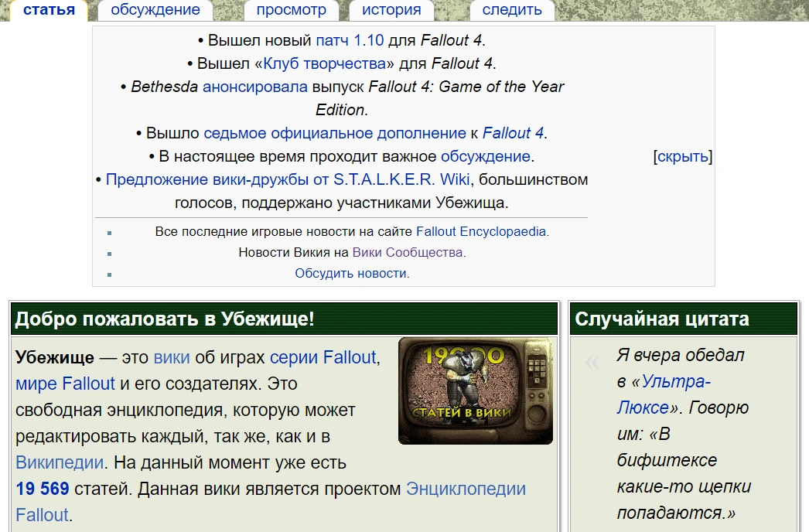Click the text «Все последние игровые новости на сайте»
This screenshot has height=532, width=809.
pyautogui.click(x=284, y=232)
